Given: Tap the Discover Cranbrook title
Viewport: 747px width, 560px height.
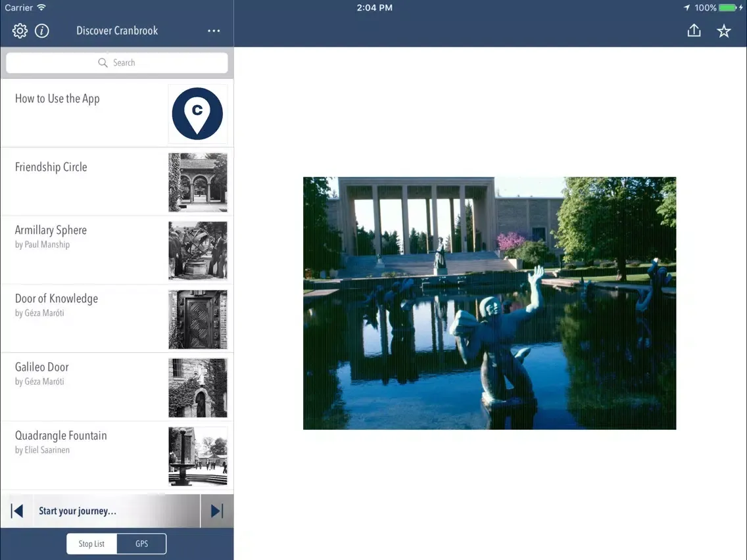Looking at the screenshot, I should (117, 31).
